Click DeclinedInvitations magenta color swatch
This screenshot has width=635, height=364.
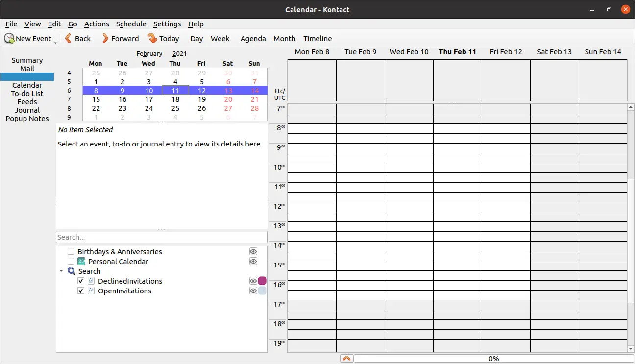tap(262, 281)
